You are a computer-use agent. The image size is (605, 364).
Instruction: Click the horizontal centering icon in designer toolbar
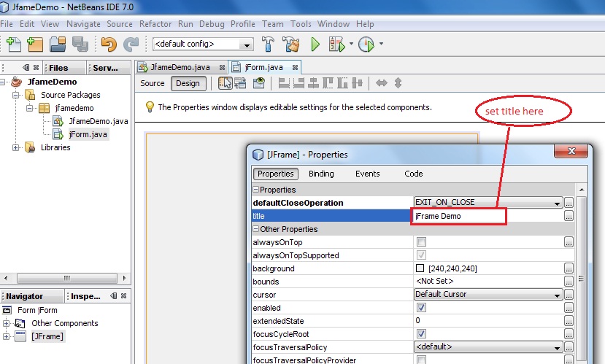pos(313,83)
